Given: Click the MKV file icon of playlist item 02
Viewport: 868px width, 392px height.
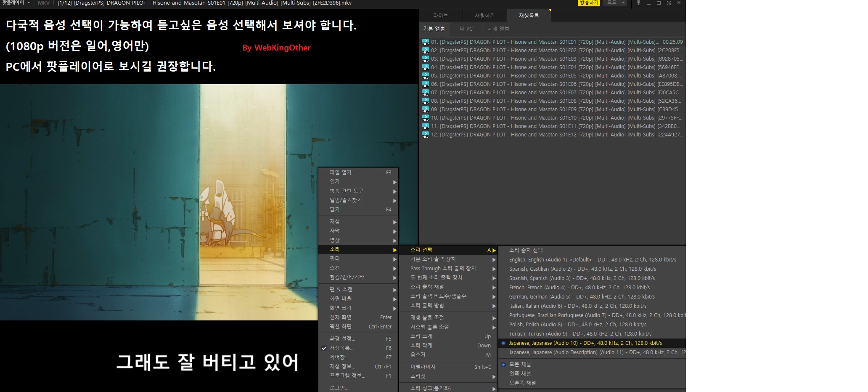Looking at the screenshot, I should (x=425, y=51).
